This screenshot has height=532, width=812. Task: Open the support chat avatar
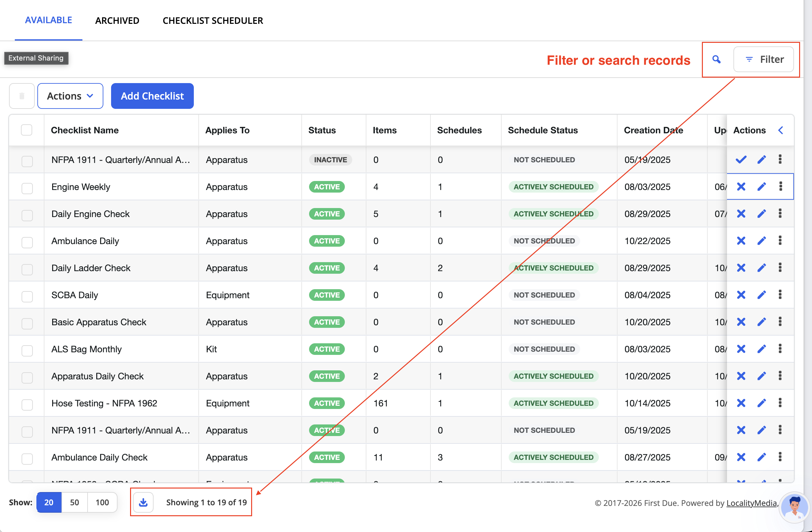[x=795, y=507]
